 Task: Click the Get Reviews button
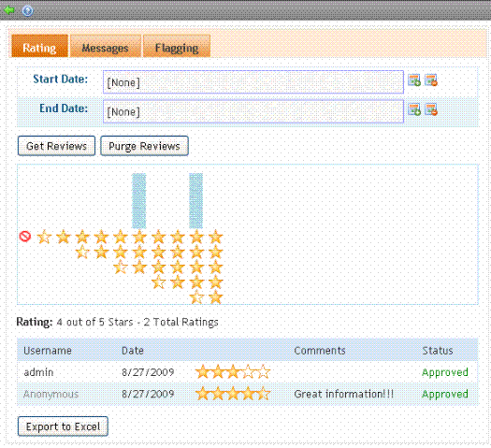pyautogui.click(x=56, y=146)
